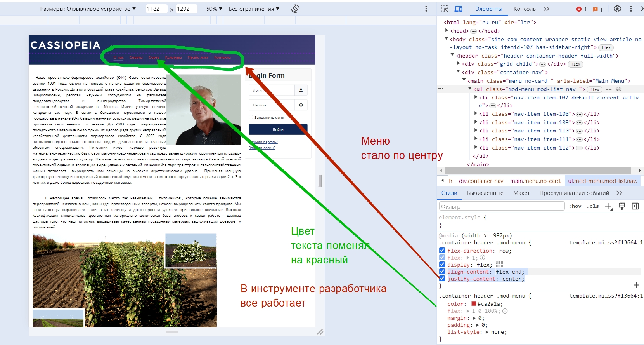Click the :hov element state button
Screen dimensions: 644x345
575,206
